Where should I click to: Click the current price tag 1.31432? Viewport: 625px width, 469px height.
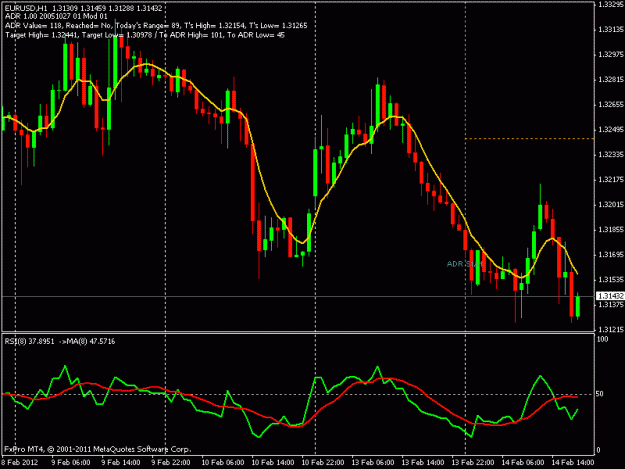pos(610,296)
